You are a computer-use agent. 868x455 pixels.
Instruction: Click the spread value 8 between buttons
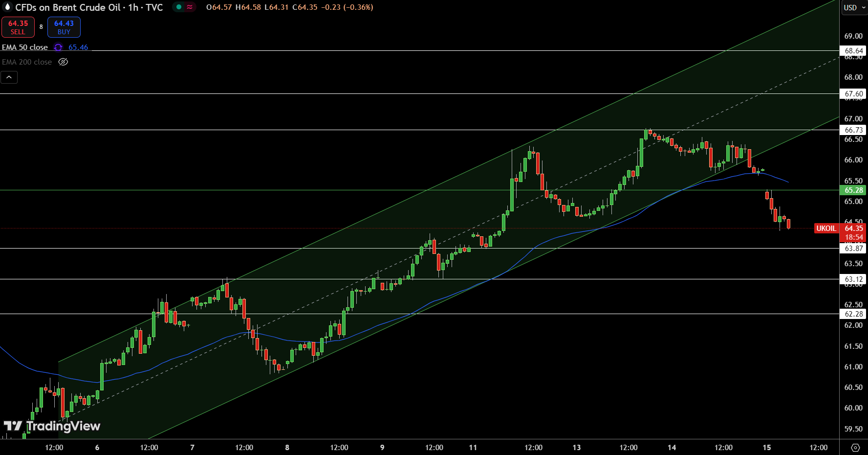(x=41, y=27)
